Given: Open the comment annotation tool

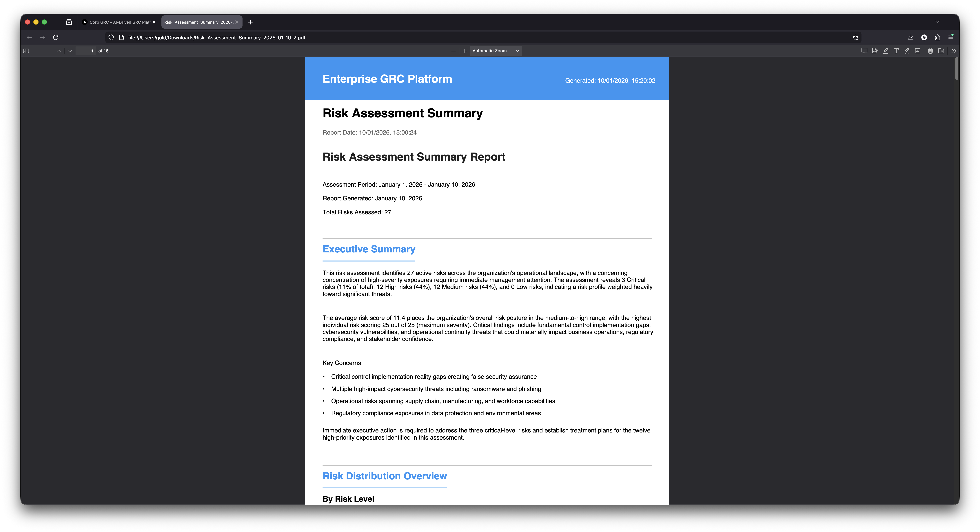Looking at the screenshot, I should pos(865,50).
